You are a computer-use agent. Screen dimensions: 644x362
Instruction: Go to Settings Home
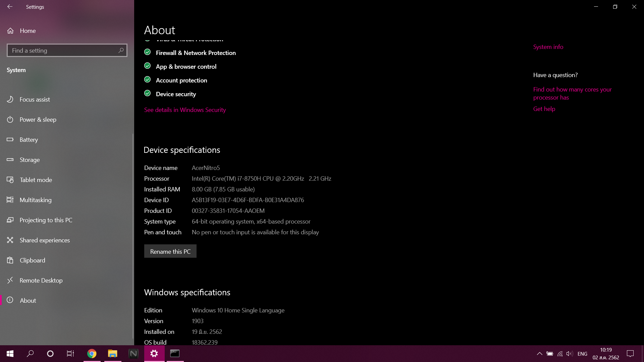coord(28,31)
